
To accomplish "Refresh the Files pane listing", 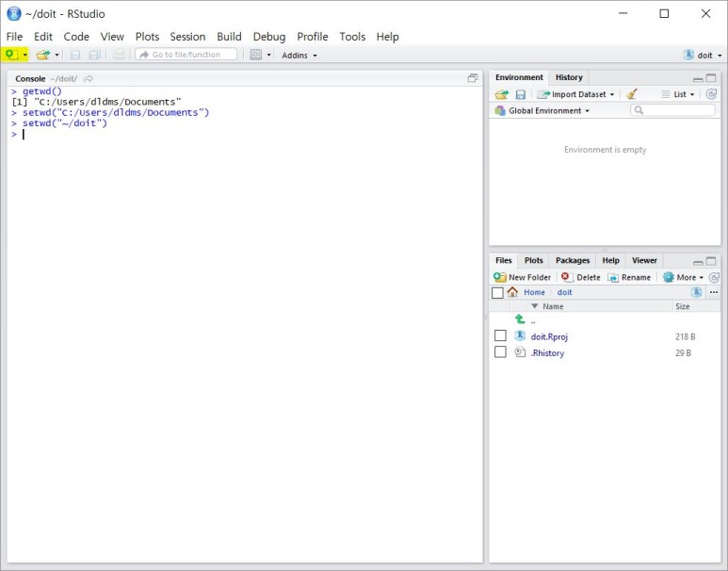I will point(714,277).
